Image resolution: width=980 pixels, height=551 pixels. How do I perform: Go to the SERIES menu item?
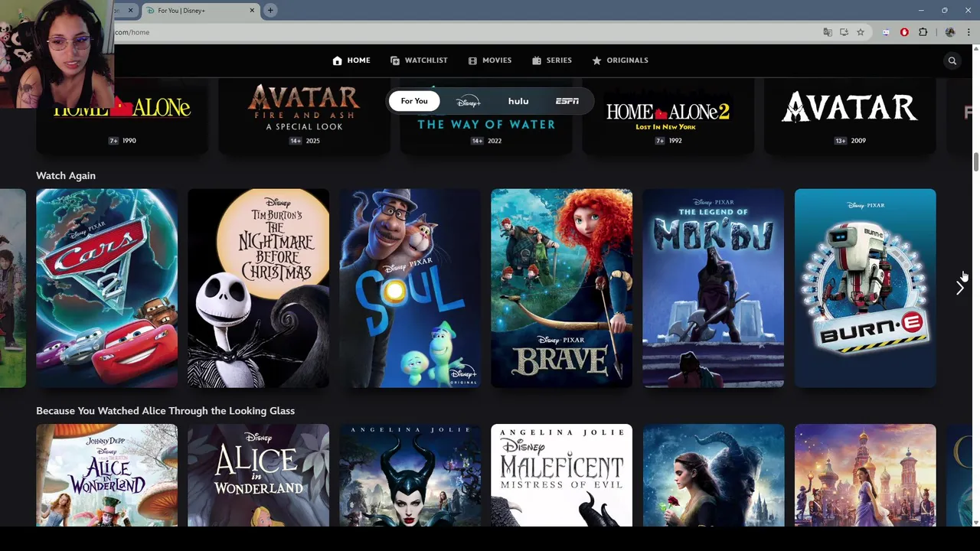[x=559, y=60]
